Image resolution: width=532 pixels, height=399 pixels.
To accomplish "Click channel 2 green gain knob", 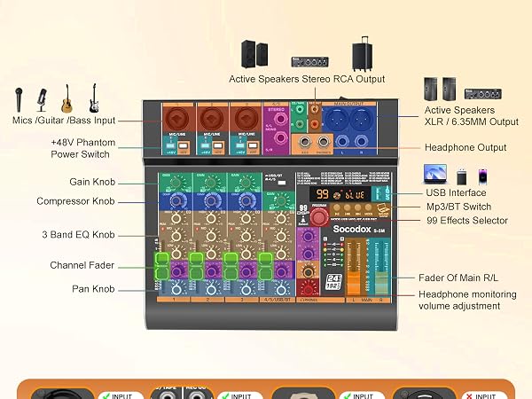I will pos(210,184).
